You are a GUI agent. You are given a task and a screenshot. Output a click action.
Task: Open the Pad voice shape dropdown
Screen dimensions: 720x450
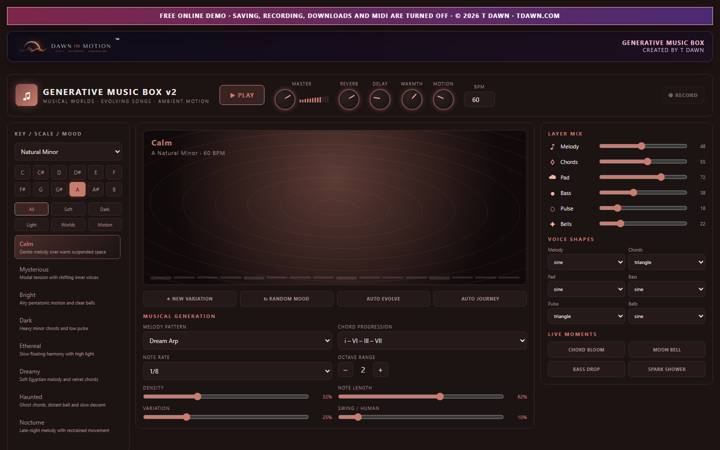[586, 289]
